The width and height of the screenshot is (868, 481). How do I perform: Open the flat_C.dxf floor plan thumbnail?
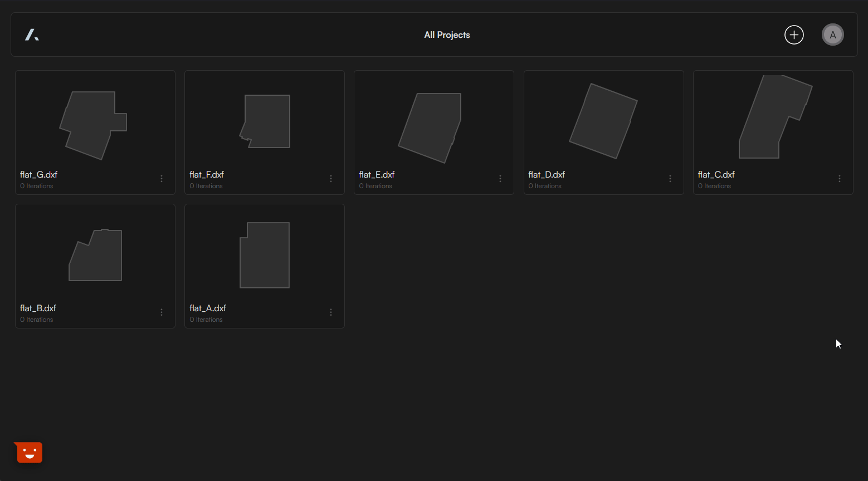click(x=772, y=118)
